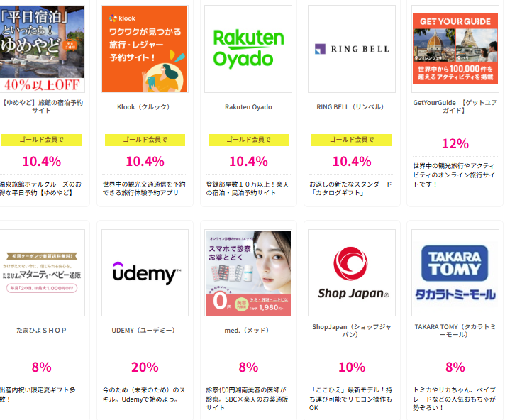Click ShopJapan（ショップジャパン）title

[352, 331]
